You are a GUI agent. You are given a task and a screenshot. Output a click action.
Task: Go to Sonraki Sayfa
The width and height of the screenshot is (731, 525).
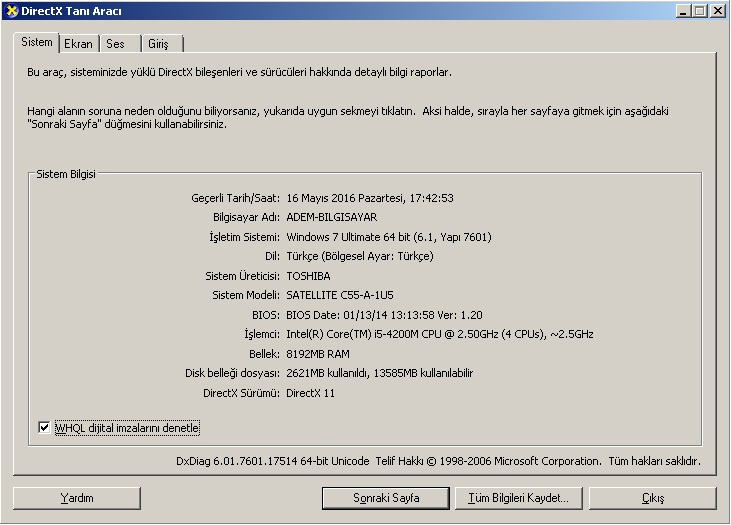point(386,498)
